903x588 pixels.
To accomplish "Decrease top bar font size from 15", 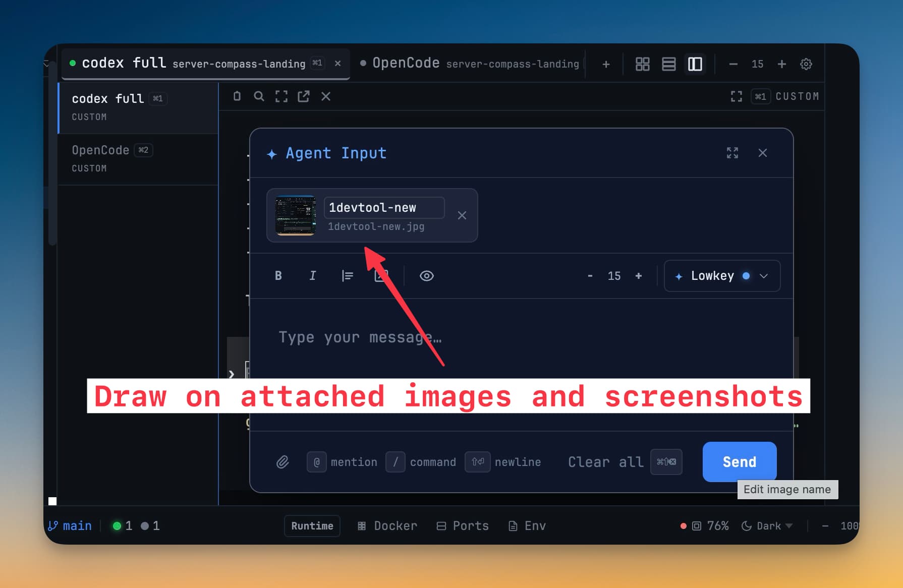I will pyautogui.click(x=733, y=64).
